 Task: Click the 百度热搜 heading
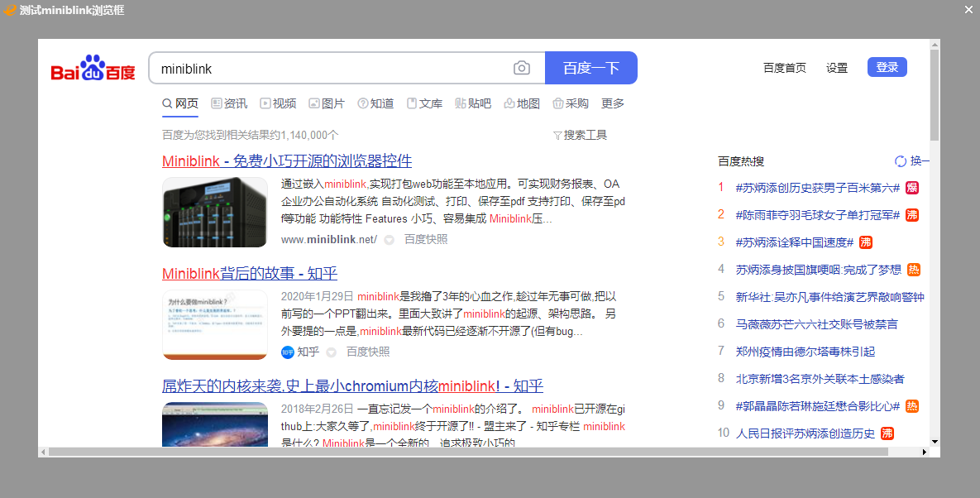tap(741, 161)
